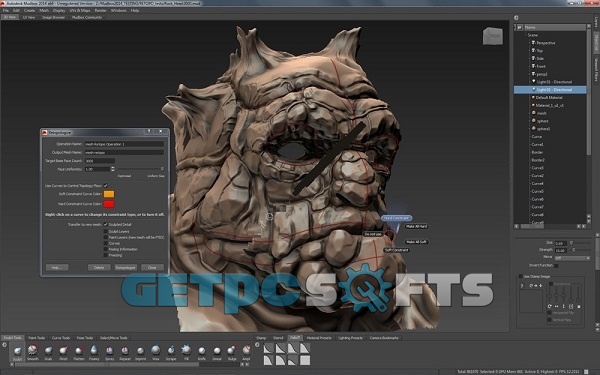Screen dimensions: 600x375
Task: Select the Spray tool
Action: tap(109, 351)
